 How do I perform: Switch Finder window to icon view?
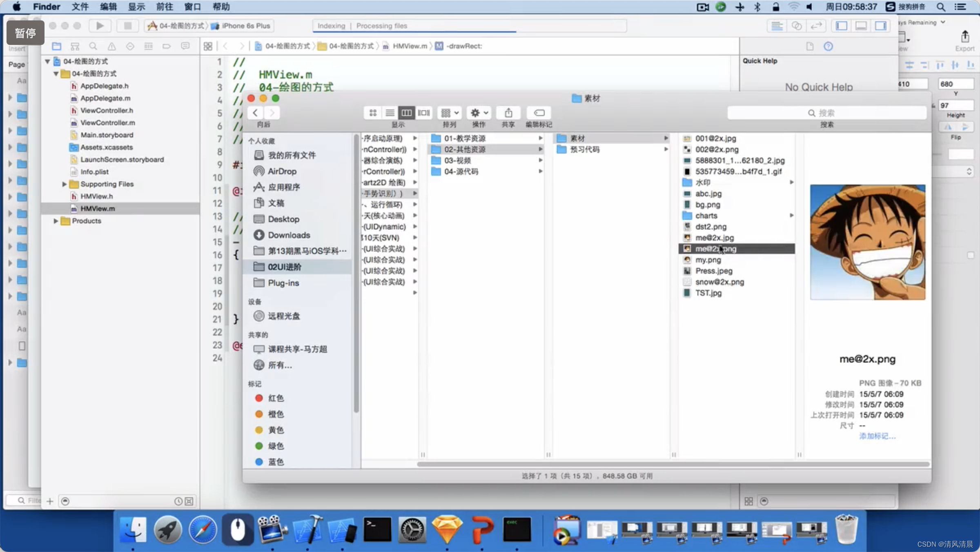[373, 113]
